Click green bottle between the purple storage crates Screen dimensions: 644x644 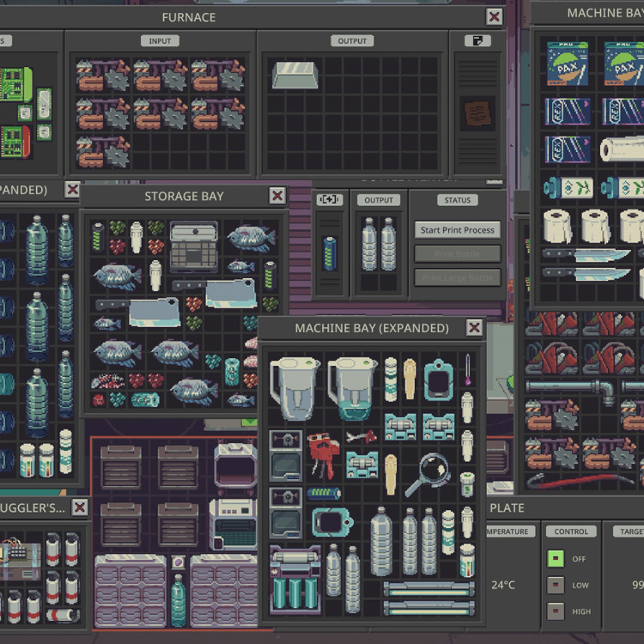178,600
